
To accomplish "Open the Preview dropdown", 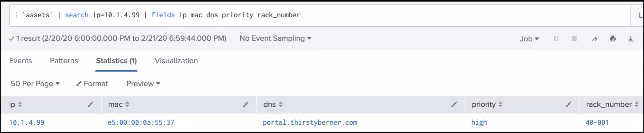I will pyautogui.click(x=143, y=84).
